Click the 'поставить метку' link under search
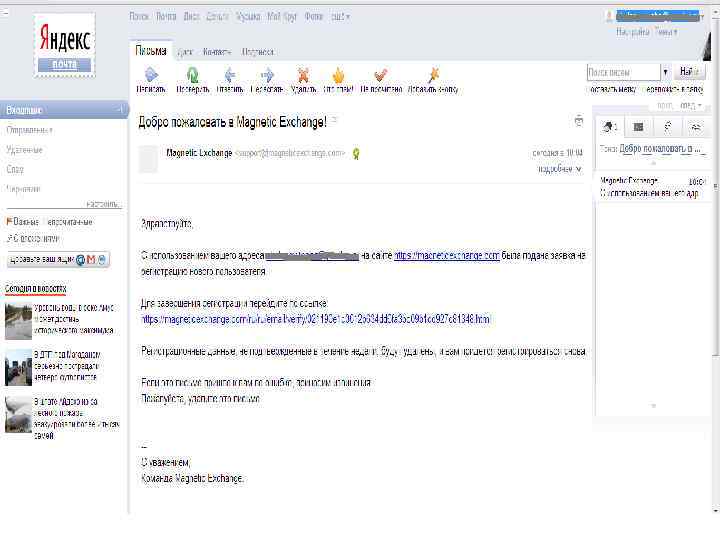The width and height of the screenshot is (720, 540). coord(613,89)
